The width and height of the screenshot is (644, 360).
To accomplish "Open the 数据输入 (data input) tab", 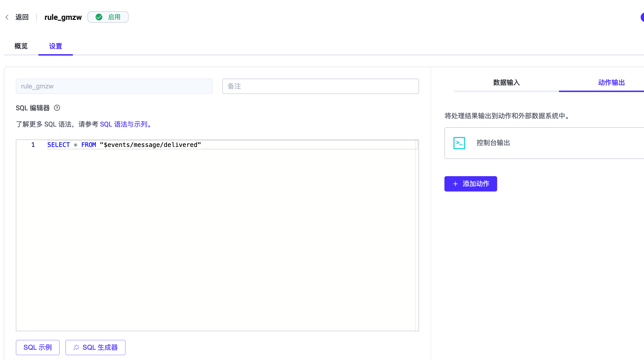I will point(506,82).
